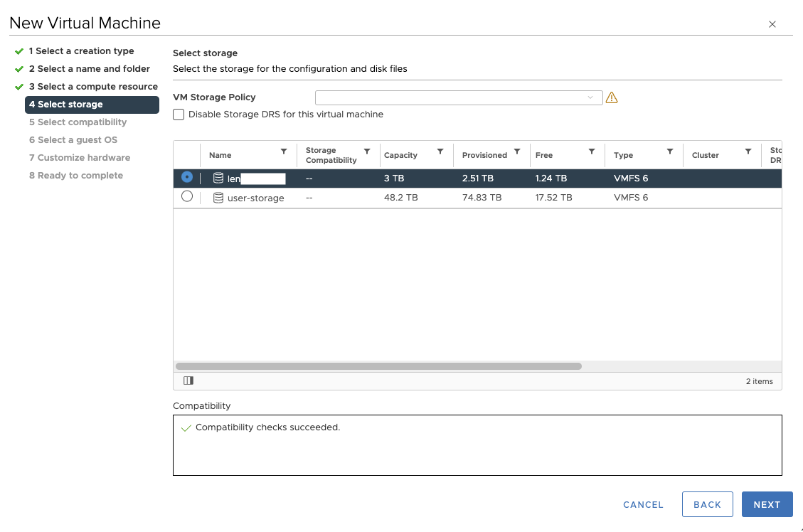
Task: Click the NEXT button
Action: click(x=767, y=504)
